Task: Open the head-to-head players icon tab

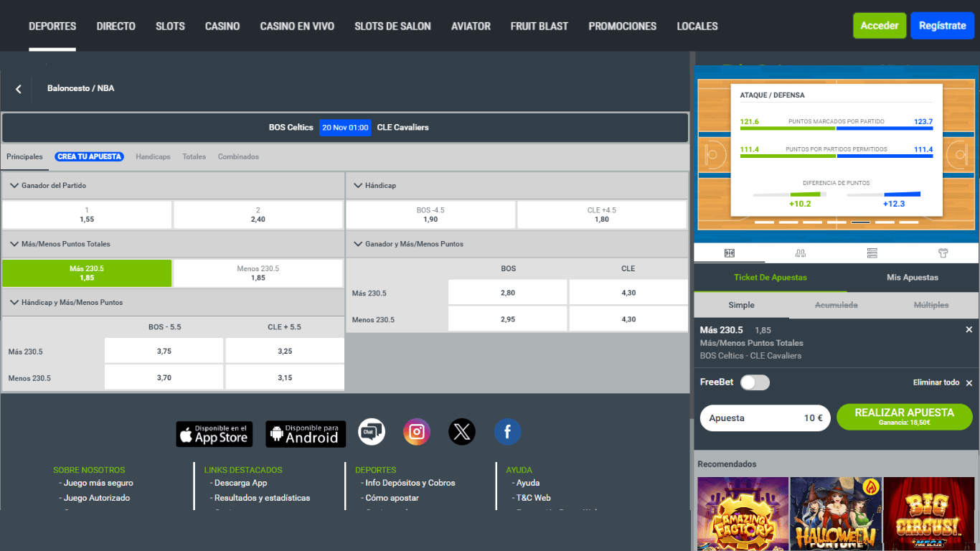Action: [x=801, y=253]
